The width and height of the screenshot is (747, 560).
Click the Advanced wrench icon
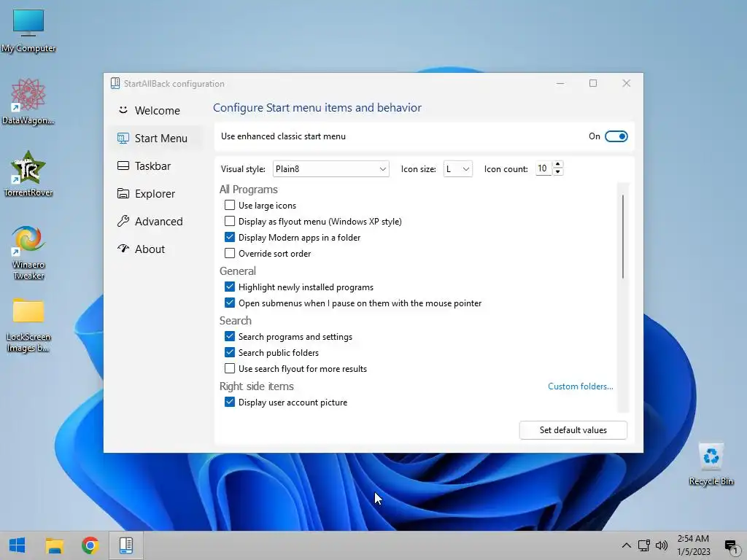click(123, 221)
